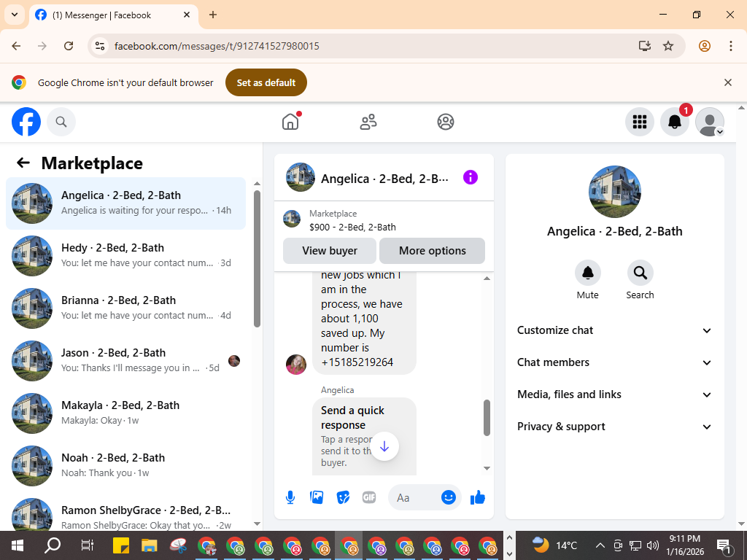The width and height of the screenshot is (747, 560).
Task: Open Angelica 2-Bed, 2-Bath conversation
Action: pos(125,203)
